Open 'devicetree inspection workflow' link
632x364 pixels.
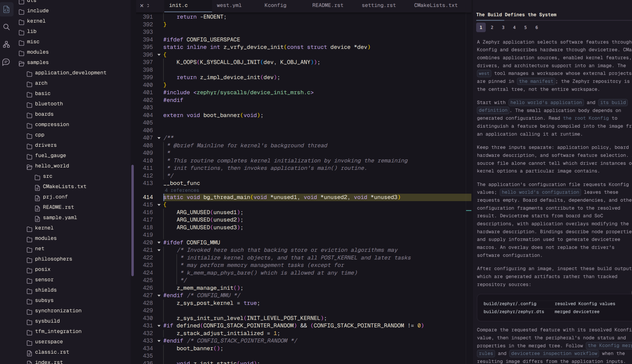(554, 353)
